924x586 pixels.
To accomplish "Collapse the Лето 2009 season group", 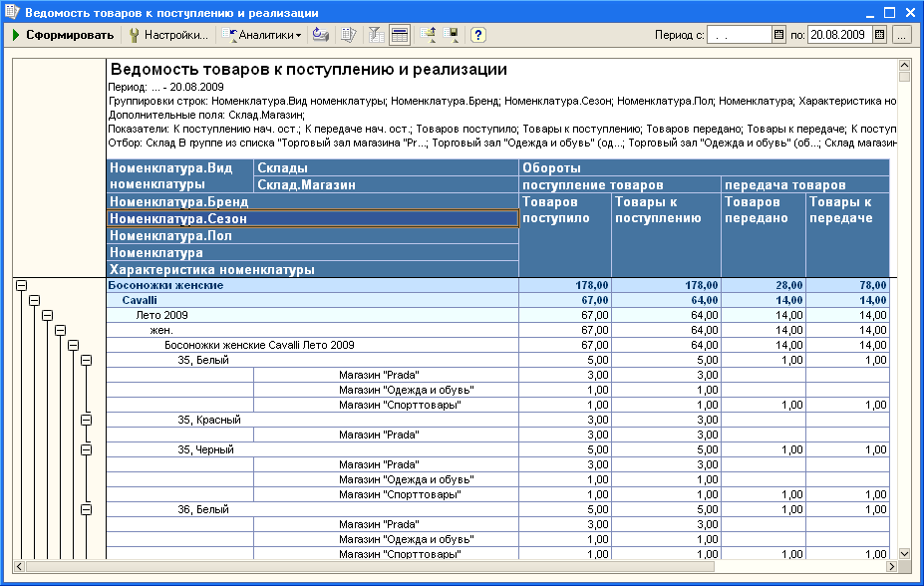I will pos(47,315).
